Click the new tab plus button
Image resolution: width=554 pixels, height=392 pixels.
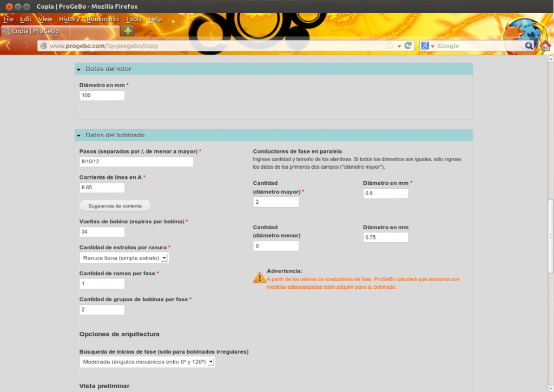128,30
